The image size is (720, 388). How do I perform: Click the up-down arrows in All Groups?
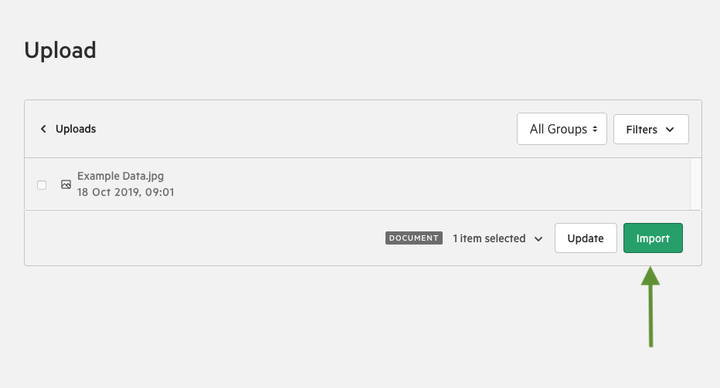[x=595, y=129]
